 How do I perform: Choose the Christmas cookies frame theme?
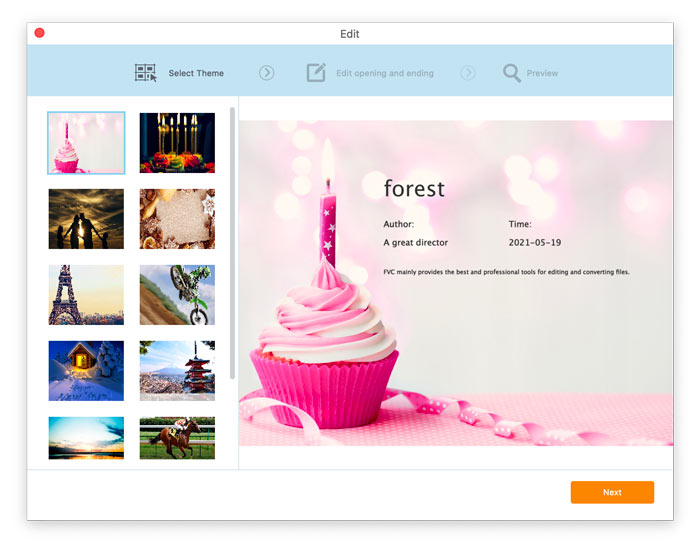point(177,219)
